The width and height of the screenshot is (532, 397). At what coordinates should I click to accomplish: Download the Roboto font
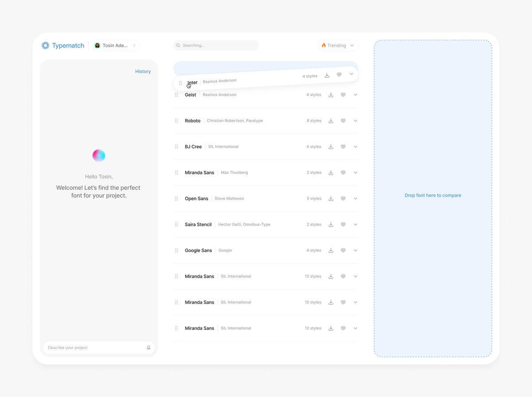[x=331, y=121]
